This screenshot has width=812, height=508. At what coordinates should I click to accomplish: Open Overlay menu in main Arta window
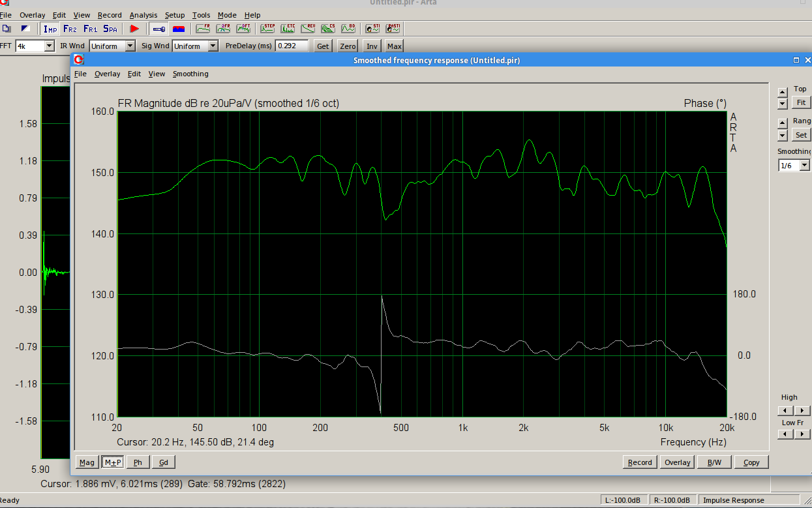pyautogui.click(x=33, y=15)
